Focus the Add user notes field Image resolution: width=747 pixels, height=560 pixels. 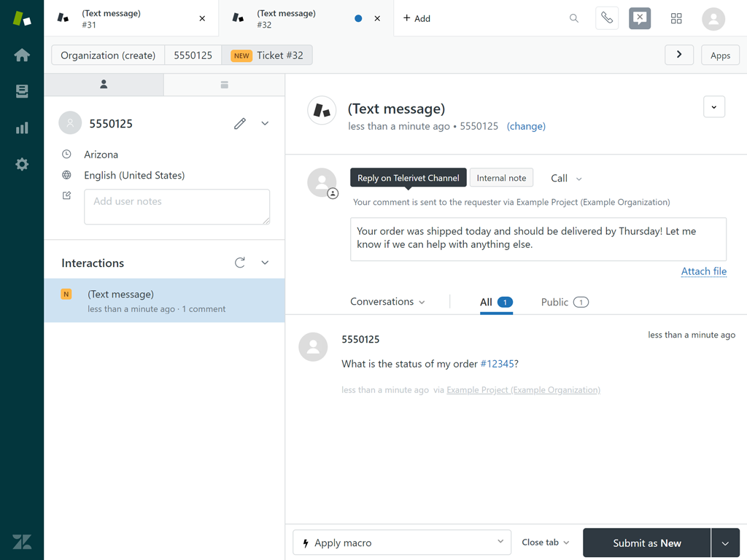pyautogui.click(x=177, y=206)
